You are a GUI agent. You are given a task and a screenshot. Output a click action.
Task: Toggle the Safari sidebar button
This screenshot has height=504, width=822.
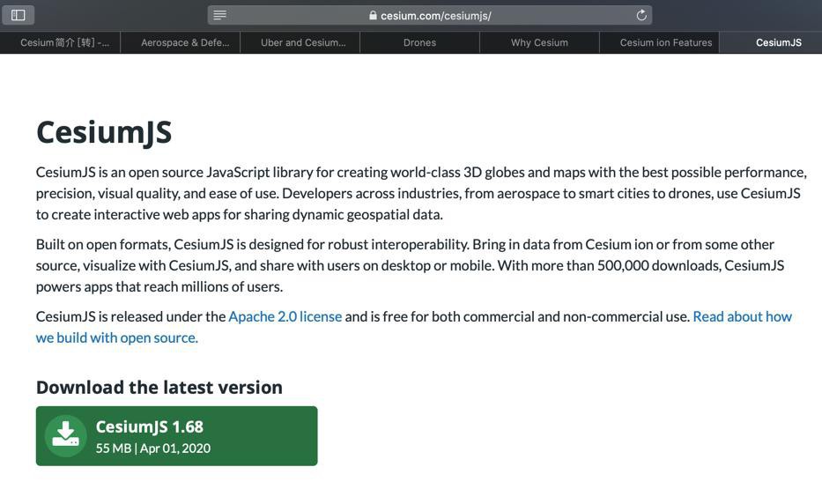18,14
